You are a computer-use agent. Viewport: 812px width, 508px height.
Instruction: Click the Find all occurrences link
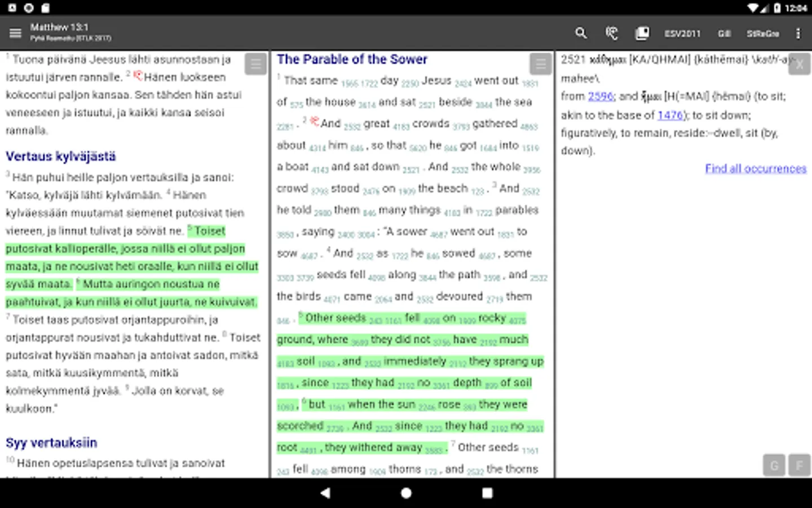click(756, 169)
